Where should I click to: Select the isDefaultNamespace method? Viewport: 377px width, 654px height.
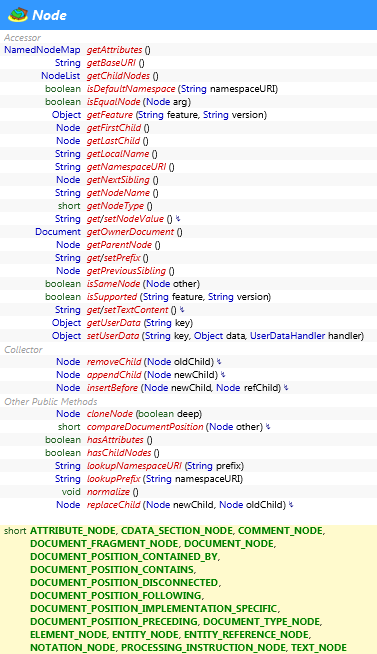131,89
